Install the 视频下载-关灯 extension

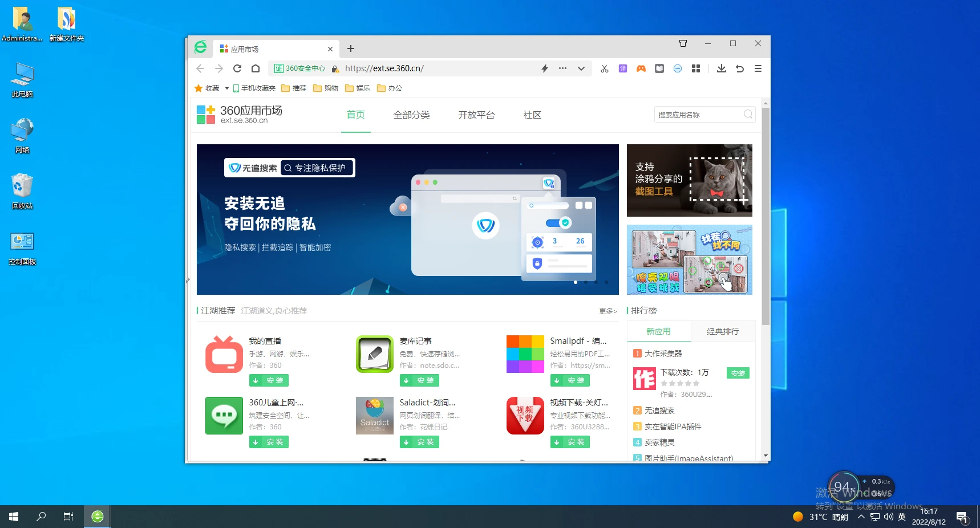570,442
